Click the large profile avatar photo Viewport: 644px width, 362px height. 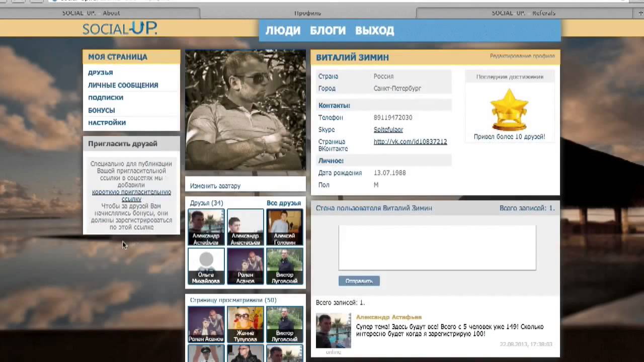245,110
